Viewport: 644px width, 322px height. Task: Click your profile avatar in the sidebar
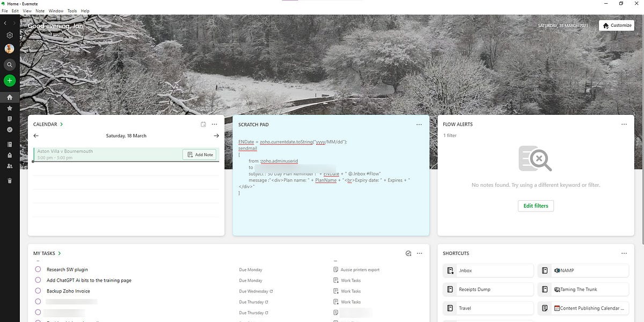point(9,48)
